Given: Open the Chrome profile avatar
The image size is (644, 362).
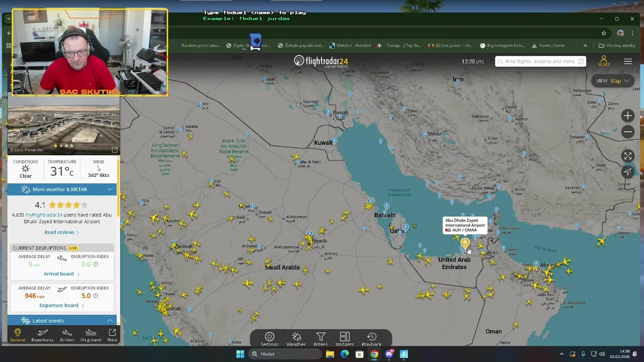Looking at the screenshot, I should pos(620,33).
